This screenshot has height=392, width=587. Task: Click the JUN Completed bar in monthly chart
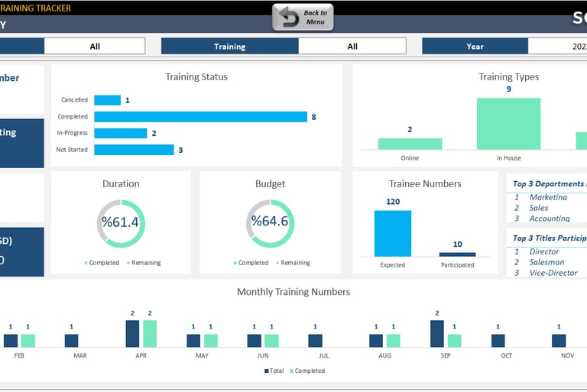pyautogui.click(x=271, y=341)
